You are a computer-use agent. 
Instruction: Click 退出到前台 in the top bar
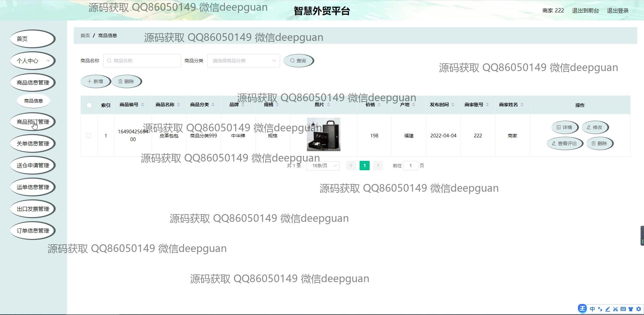pyautogui.click(x=585, y=11)
